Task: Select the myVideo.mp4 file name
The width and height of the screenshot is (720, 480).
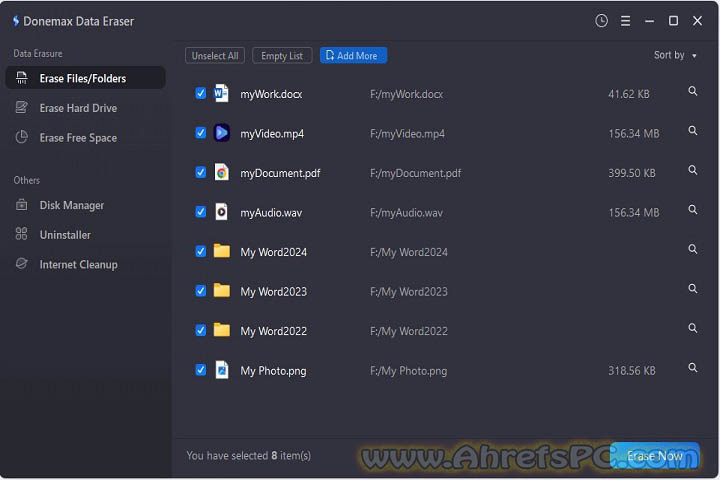Action: 272,134
